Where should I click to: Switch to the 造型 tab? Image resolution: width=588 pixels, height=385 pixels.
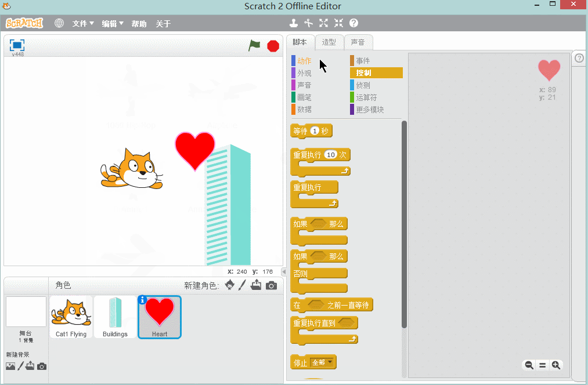coord(329,42)
